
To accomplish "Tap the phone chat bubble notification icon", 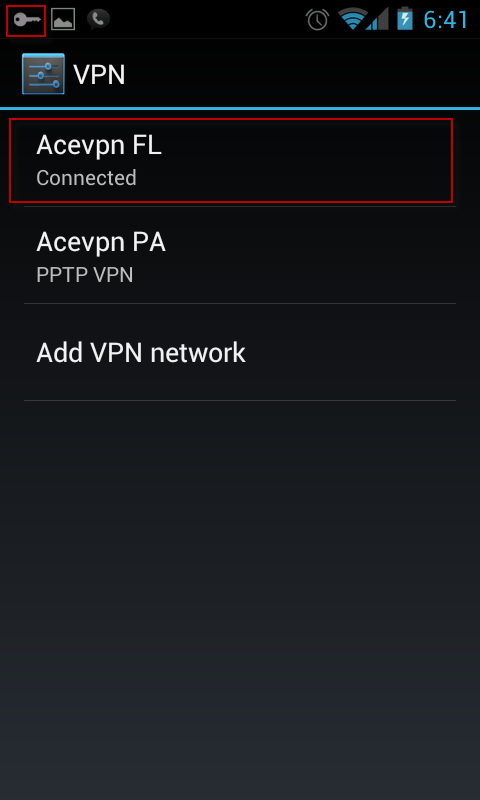I will click(98, 19).
